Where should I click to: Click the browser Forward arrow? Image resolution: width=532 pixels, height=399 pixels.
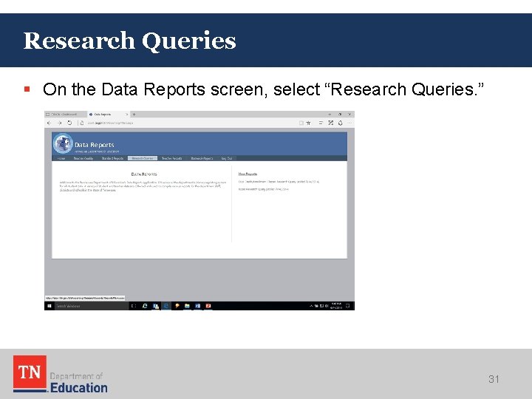point(59,123)
